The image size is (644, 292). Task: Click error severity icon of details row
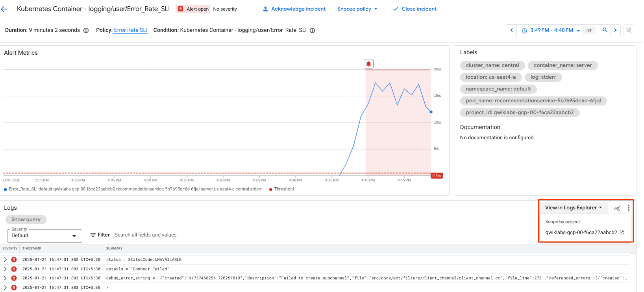pyautogui.click(x=14, y=269)
